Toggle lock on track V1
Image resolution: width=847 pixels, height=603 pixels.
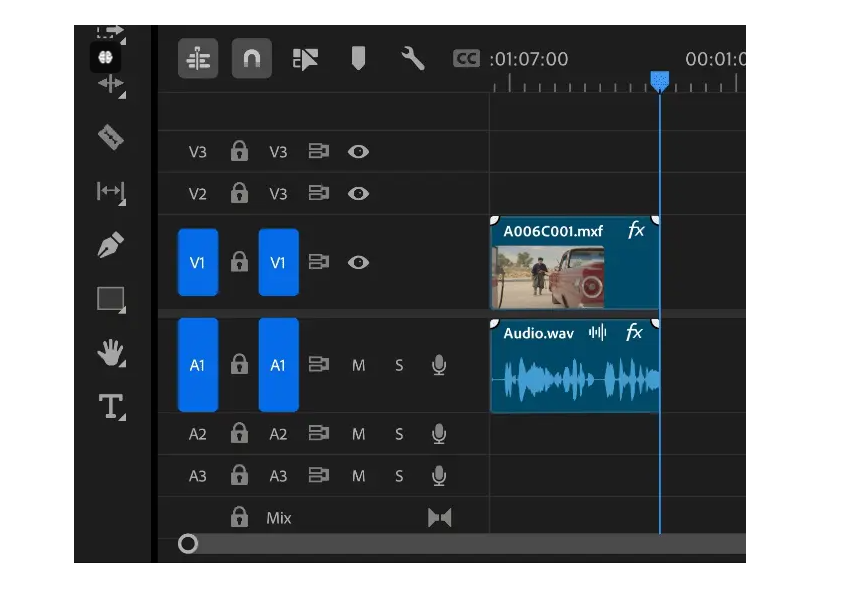[x=239, y=262]
